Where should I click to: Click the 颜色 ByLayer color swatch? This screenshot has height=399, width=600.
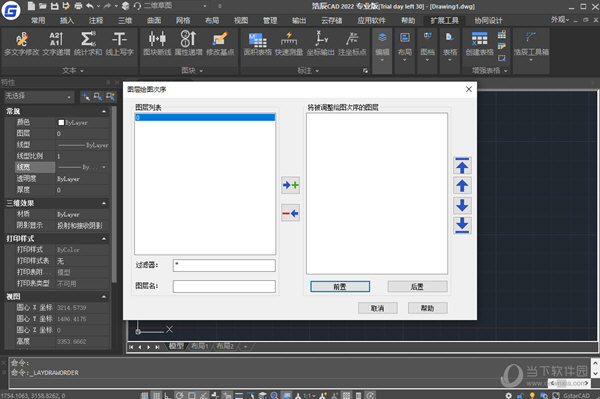(61, 122)
